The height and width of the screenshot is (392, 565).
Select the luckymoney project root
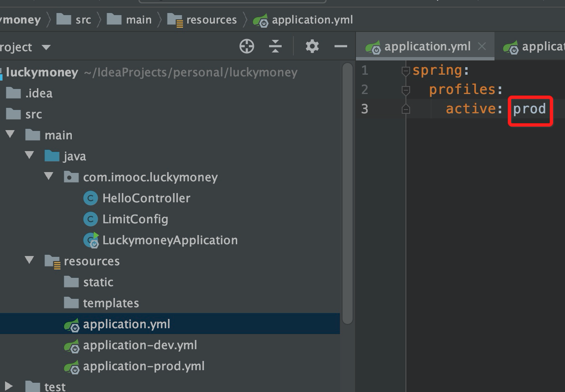click(x=42, y=72)
